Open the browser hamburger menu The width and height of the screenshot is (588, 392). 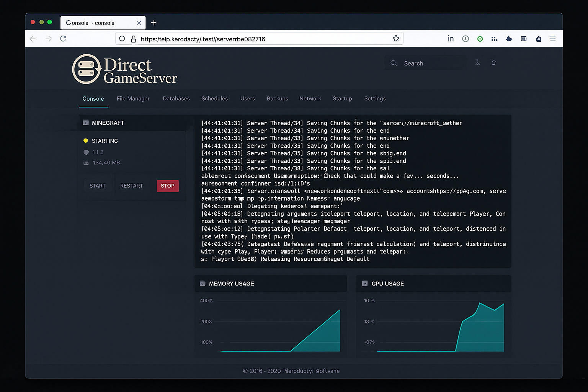(x=553, y=39)
